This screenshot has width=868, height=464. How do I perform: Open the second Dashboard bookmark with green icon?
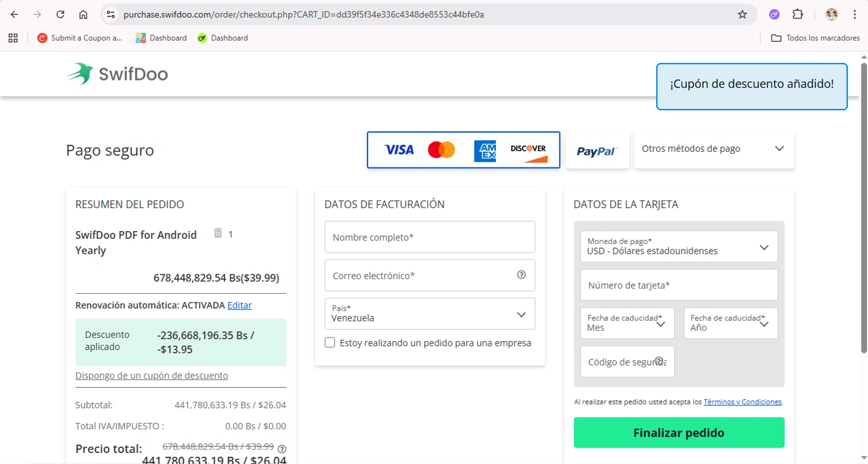click(222, 38)
